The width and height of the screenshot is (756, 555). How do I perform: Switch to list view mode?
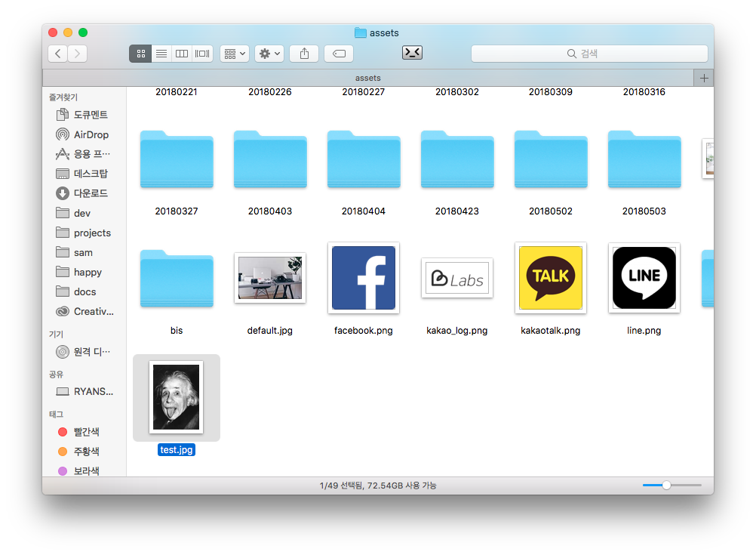(x=161, y=54)
